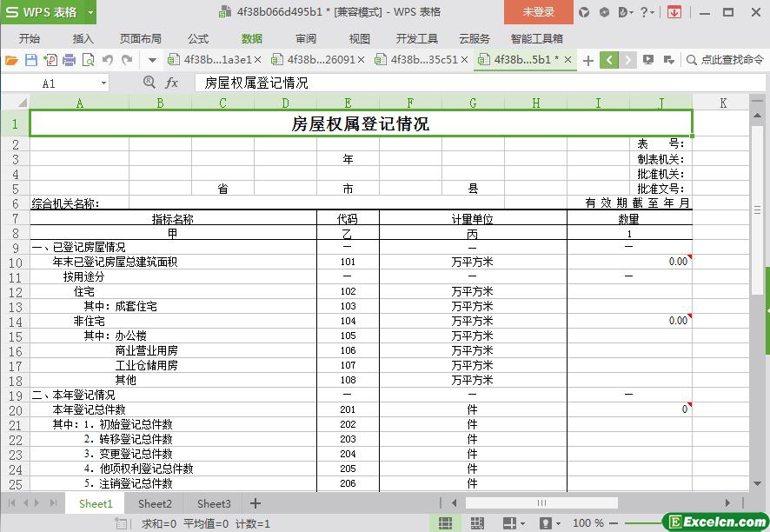Go to previous document tab green arrow

[x=609, y=60]
